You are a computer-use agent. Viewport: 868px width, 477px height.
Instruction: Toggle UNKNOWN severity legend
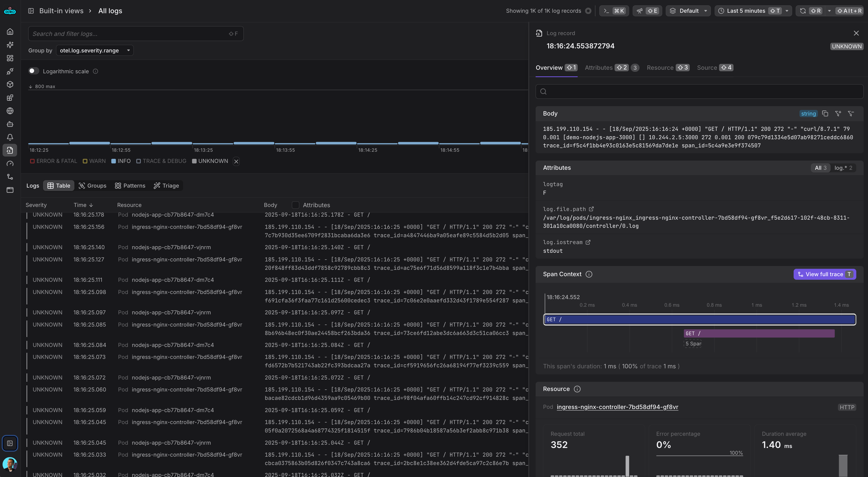click(x=210, y=161)
